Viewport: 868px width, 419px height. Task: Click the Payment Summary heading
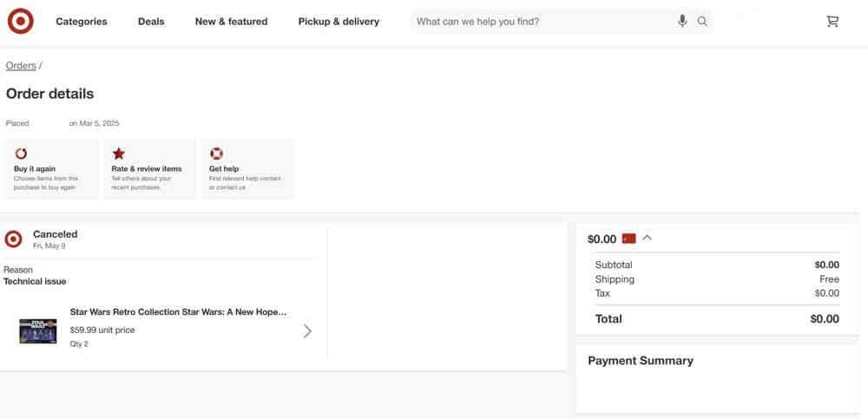tap(641, 361)
